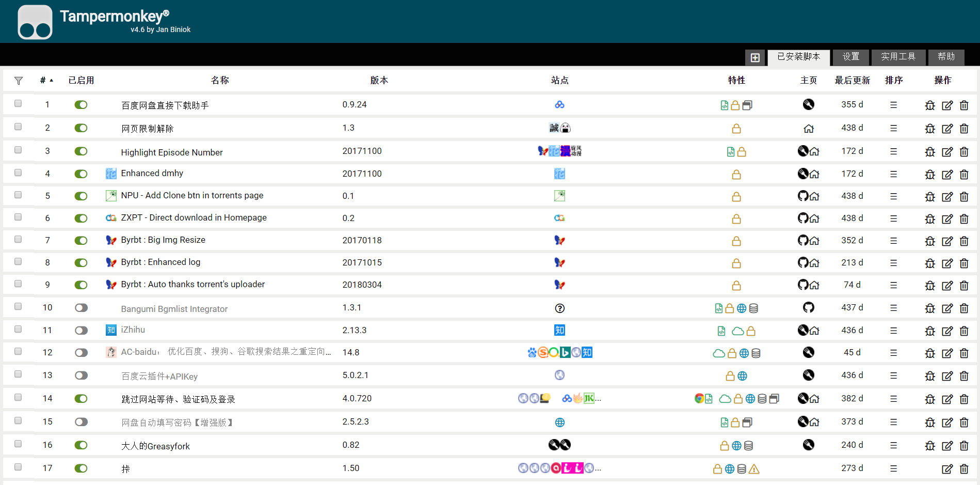Click sort handle for ZXPT script
Viewport: 980px width, 485px height.
894,218
